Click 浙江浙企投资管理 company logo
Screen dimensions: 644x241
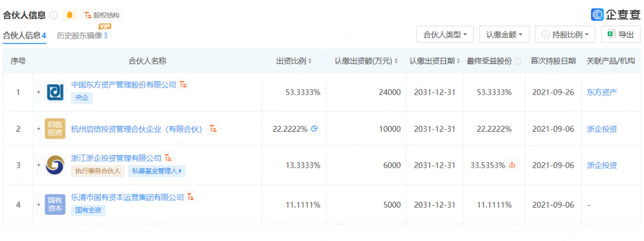(x=55, y=165)
